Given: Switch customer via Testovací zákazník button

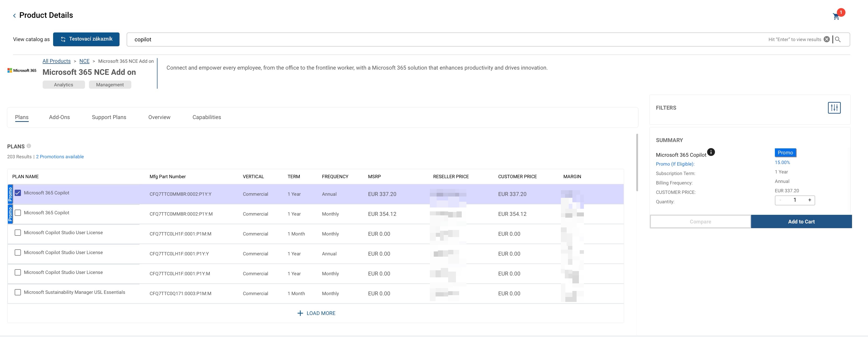Looking at the screenshot, I should click(86, 39).
